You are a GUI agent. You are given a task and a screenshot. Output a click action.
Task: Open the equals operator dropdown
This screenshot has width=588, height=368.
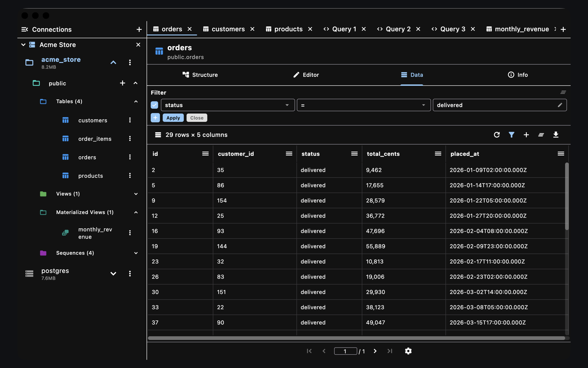click(364, 105)
